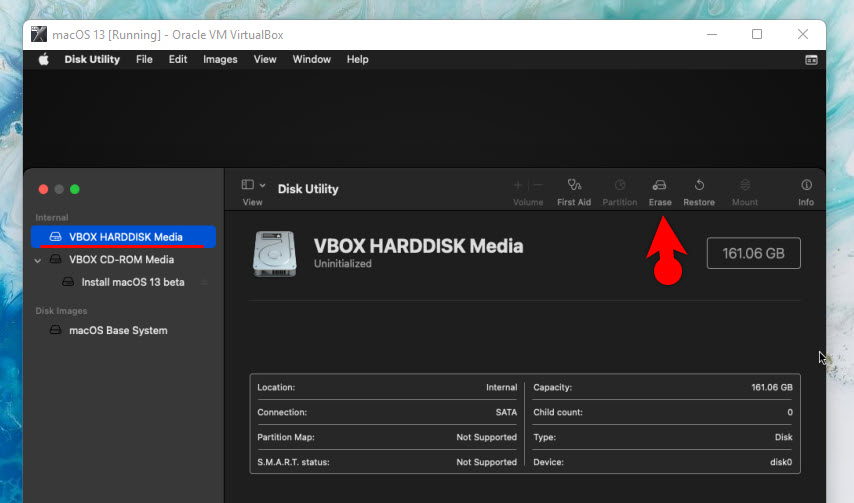Open the Images menu
The image size is (854, 503).
220,59
